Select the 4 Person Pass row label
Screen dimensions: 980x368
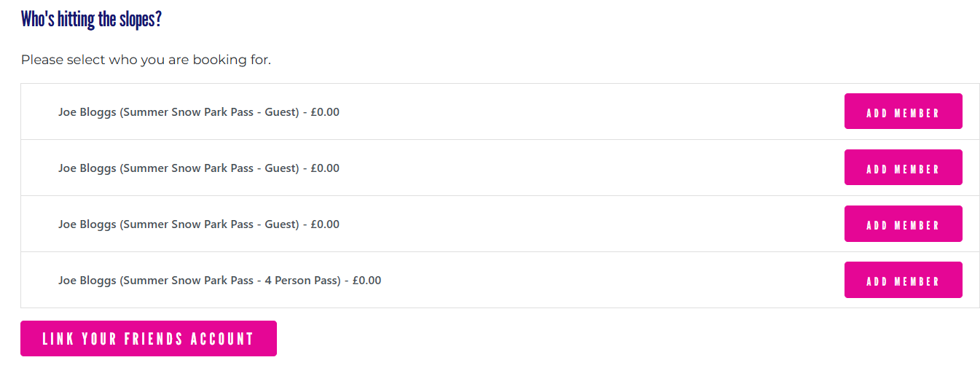[x=219, y=281]
